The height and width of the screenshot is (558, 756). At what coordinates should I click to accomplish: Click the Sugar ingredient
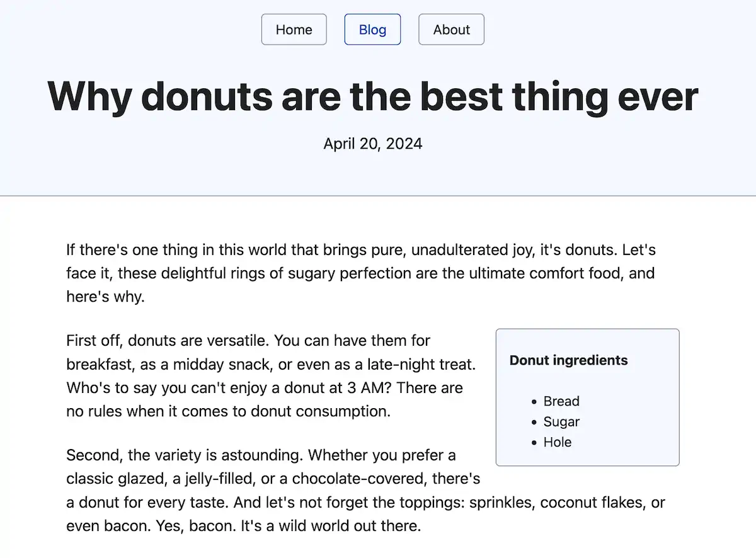click(x=561, y=421)
